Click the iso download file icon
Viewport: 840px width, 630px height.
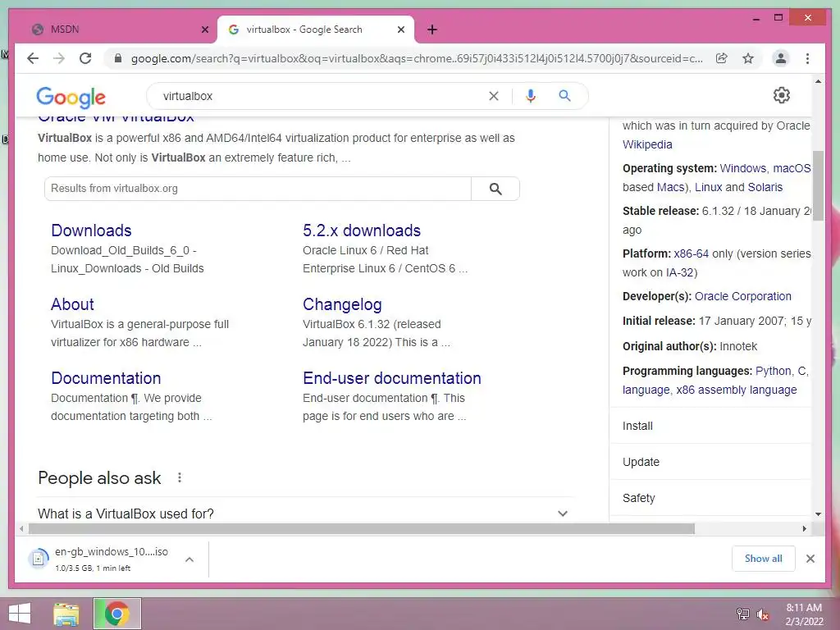point(39,559)
